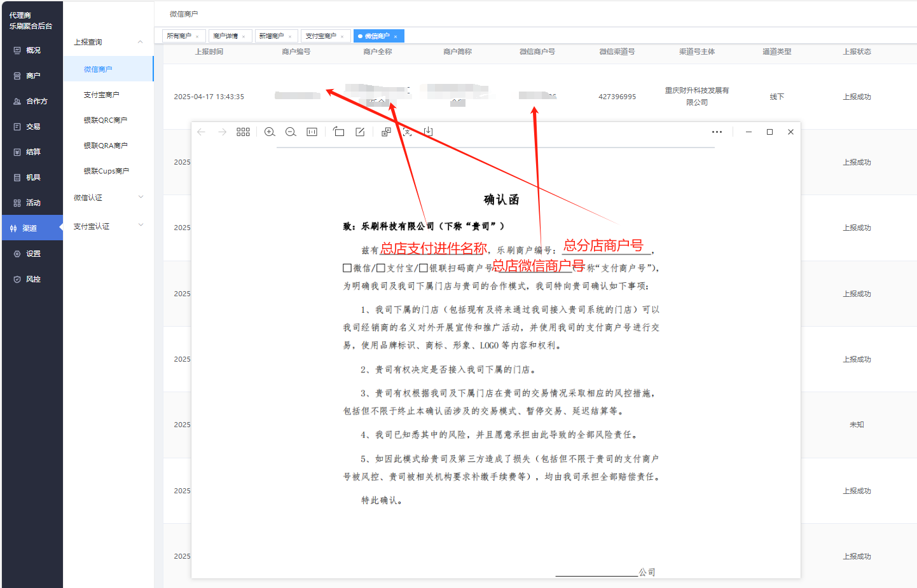Click the 微信商户号 column header

tap(537, 51)
